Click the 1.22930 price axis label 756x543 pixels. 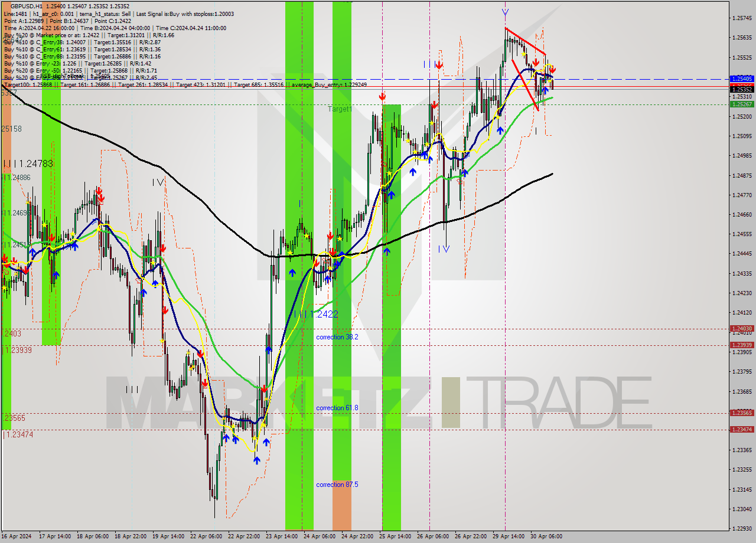pyautogui.click(x=742, y=529)
